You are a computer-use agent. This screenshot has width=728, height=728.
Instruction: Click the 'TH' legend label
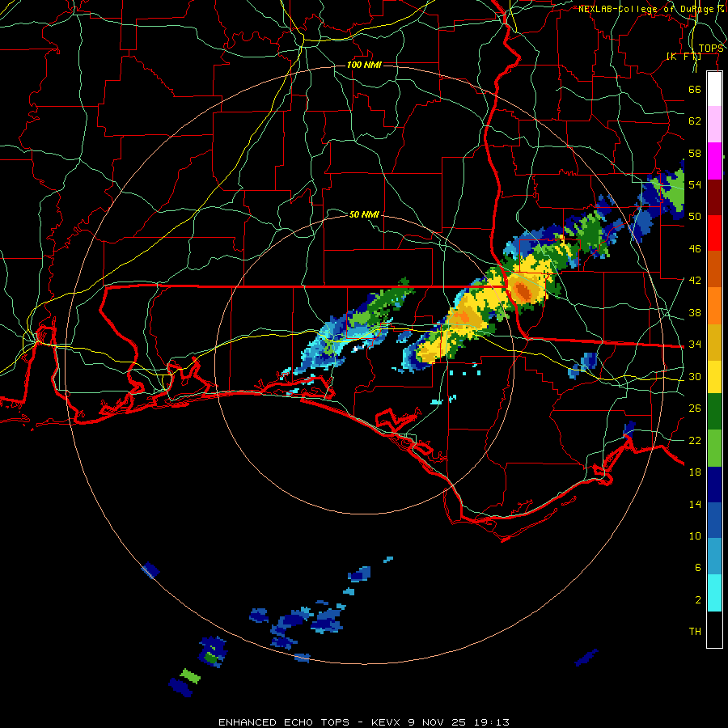[x=695, y=632]
